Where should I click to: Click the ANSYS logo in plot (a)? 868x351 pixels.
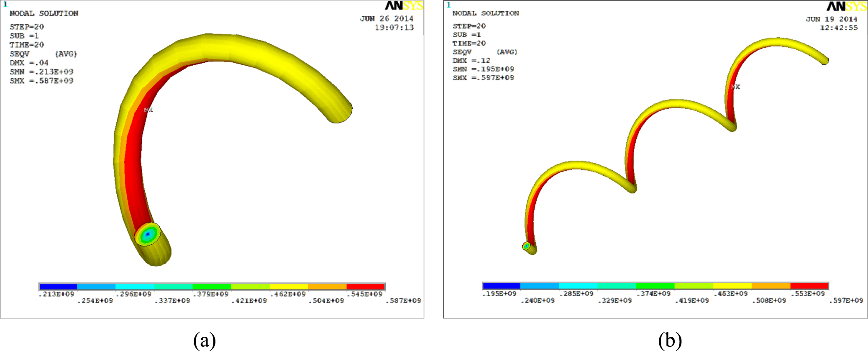click(x=404, y=5)
